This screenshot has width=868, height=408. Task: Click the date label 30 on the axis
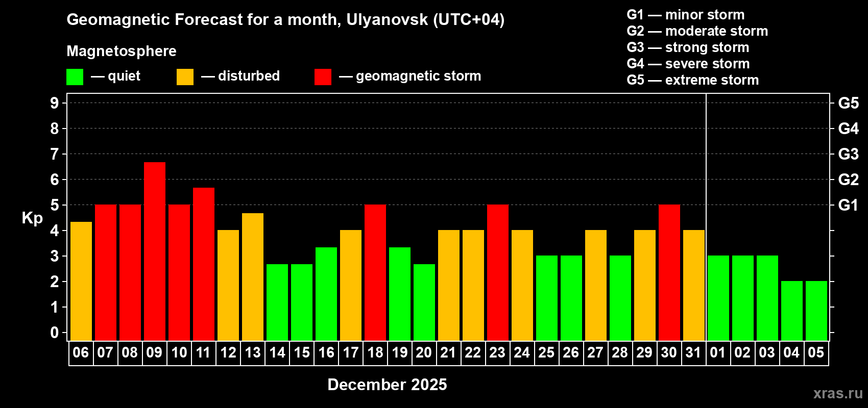[x=669, y=352]
